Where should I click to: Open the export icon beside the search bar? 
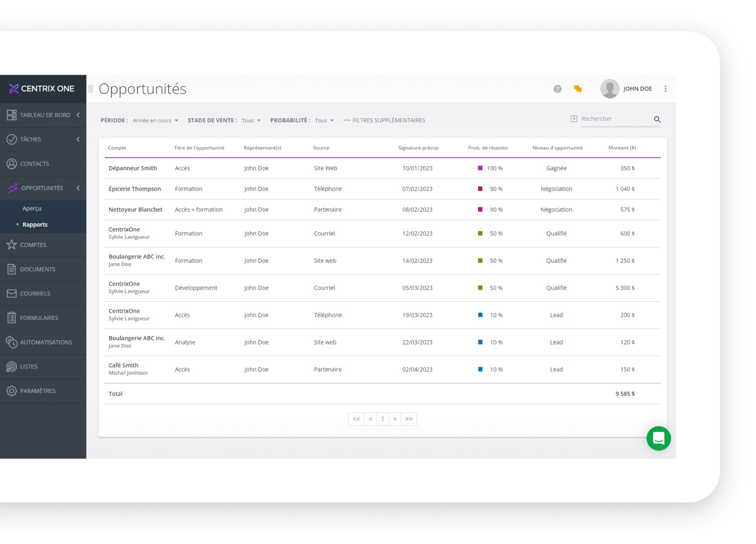574,118
